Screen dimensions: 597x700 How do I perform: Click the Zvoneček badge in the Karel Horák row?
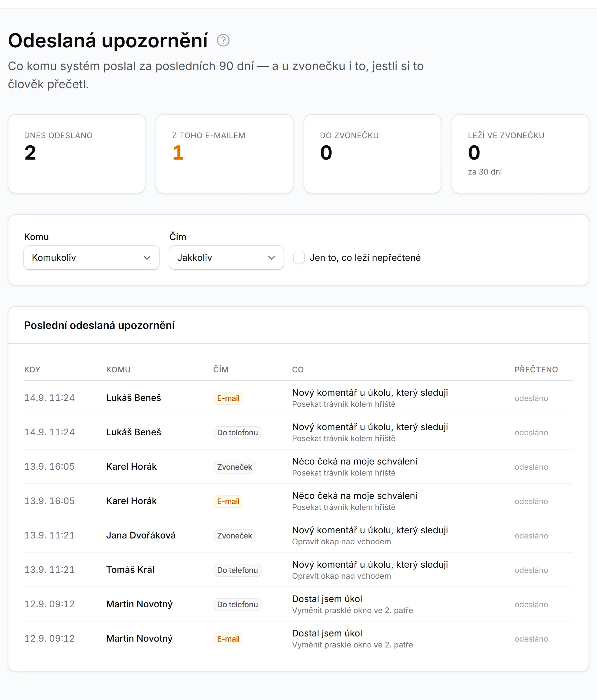(x=235, y=467)
